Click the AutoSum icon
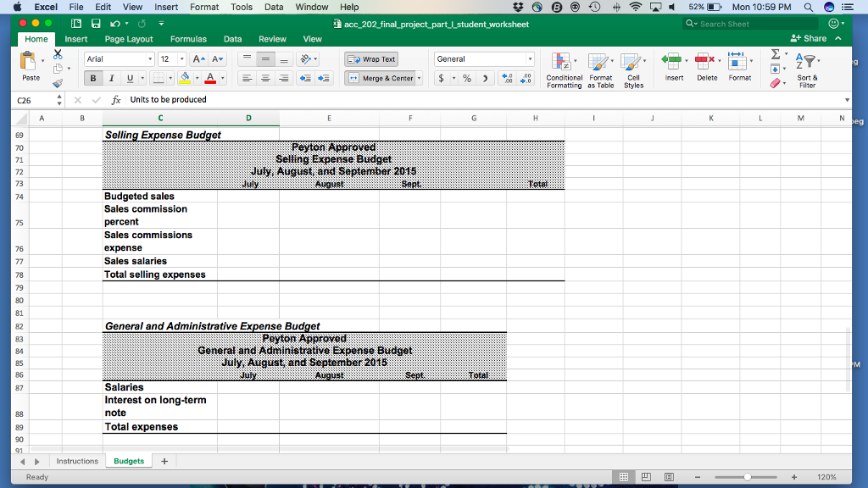 pos(776,54)
